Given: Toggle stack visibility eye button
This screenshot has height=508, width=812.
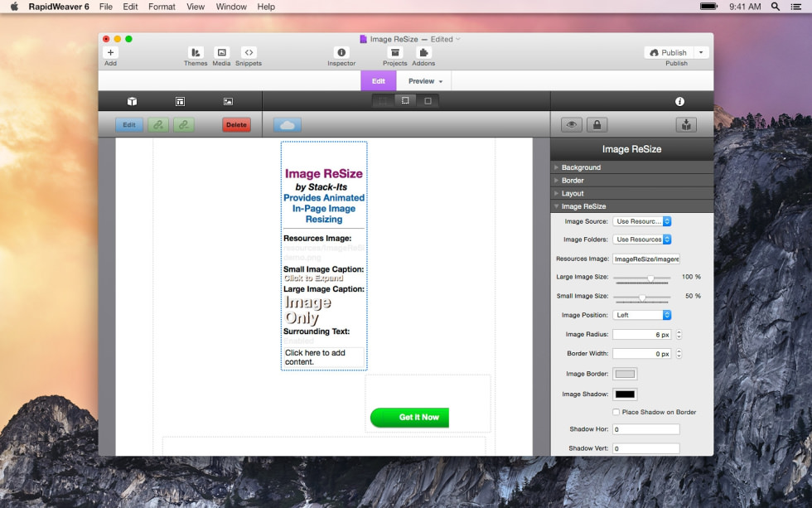Looking at the screenshot, I should (x=572, y=125).
